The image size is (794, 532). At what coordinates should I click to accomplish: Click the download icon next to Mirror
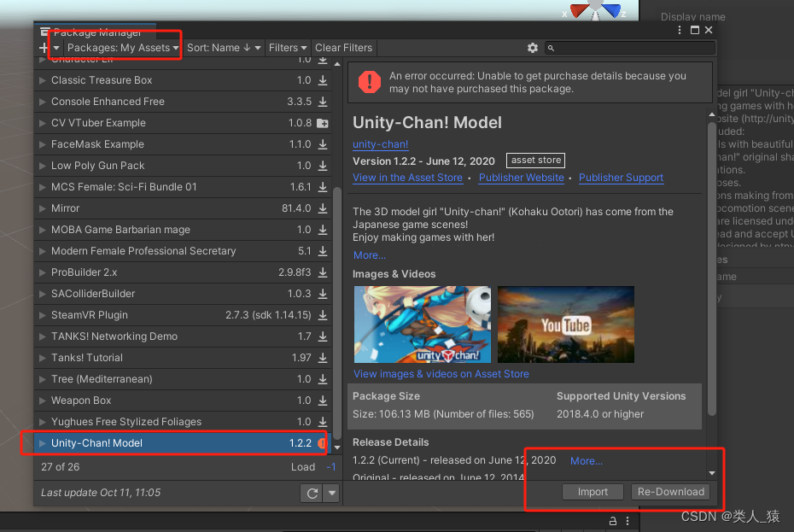(x=322, y=208)
